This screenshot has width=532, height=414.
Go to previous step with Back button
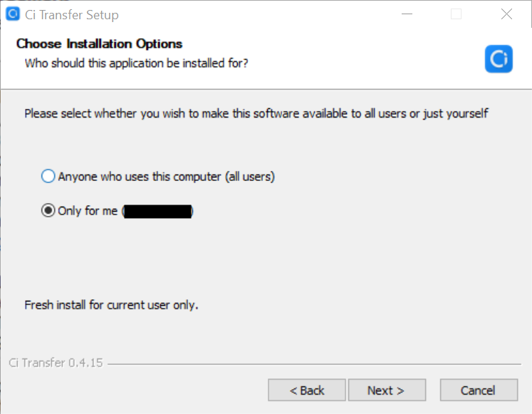[x=307, y=390]
